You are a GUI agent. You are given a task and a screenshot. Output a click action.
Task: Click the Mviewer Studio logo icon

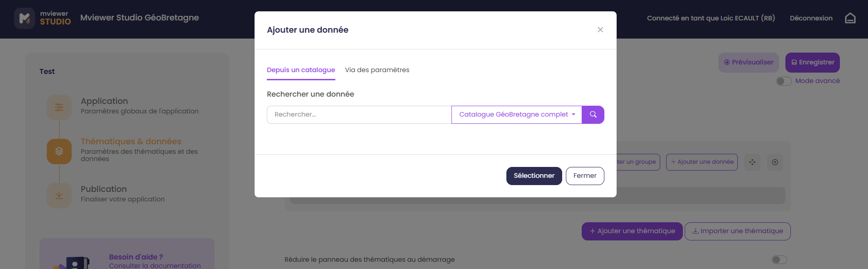tap(25, 18)
